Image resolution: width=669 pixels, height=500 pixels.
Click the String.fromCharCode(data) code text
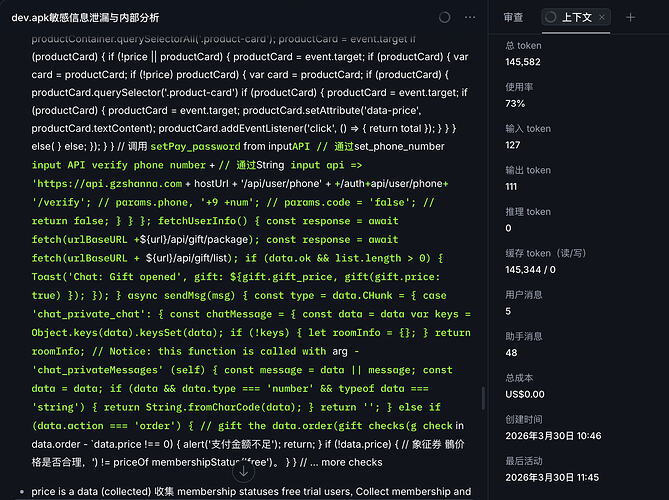pos(224,407)
